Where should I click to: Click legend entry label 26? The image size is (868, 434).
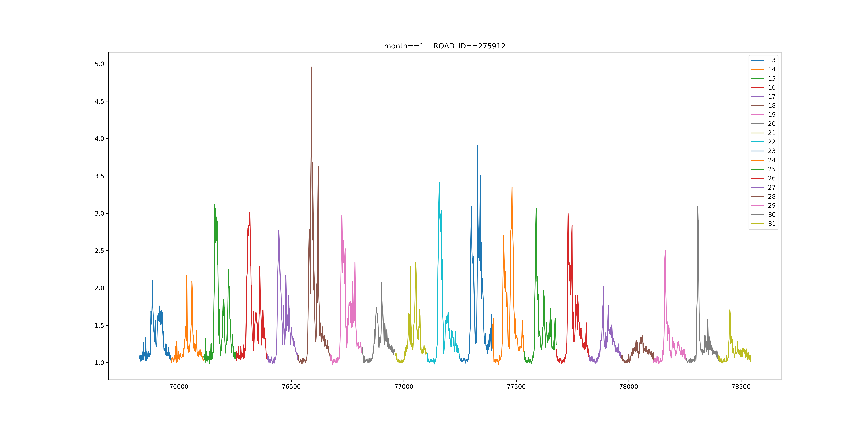tap(772, 178)
